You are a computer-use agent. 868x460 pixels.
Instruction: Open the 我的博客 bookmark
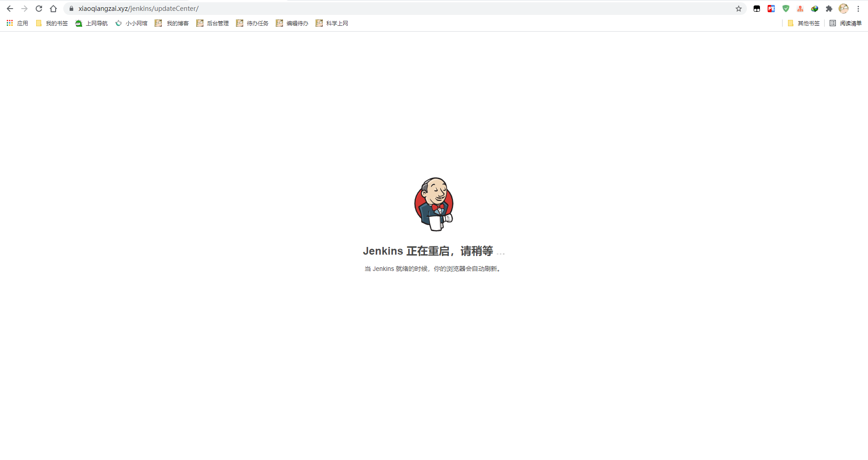172,23
